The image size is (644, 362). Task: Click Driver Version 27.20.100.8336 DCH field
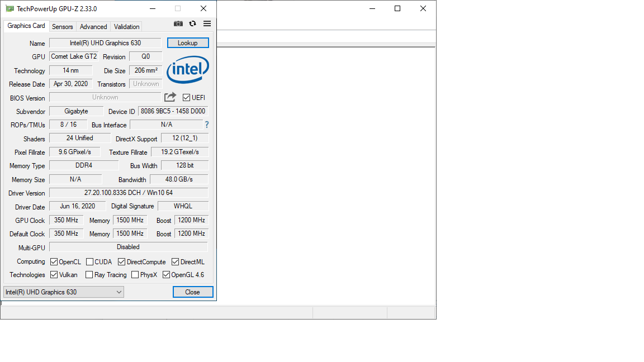coord(129,193)
